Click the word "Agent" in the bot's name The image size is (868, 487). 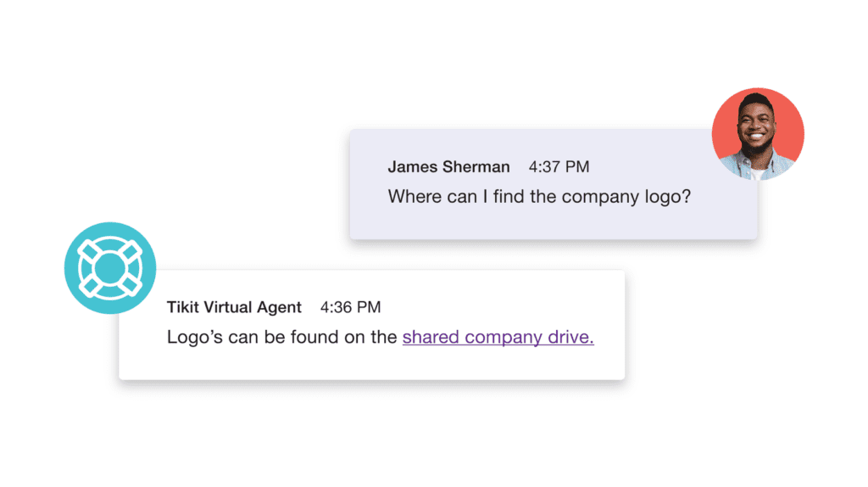coord(280,307)
